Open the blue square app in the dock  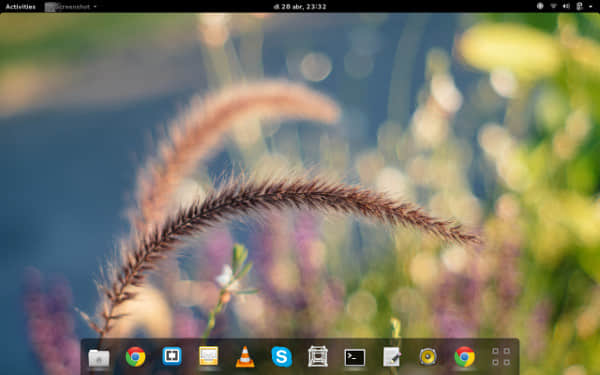click(172, 356)
